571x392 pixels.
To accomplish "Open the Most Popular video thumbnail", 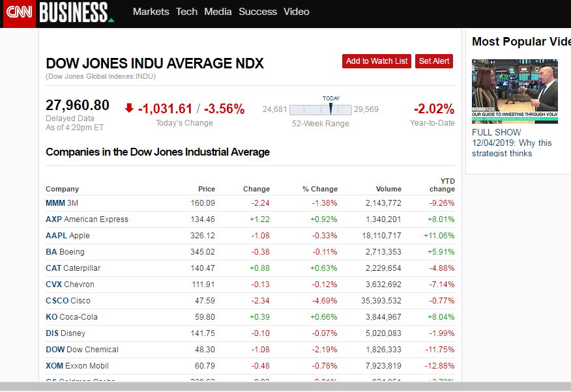I will click(x=514, y=92).
